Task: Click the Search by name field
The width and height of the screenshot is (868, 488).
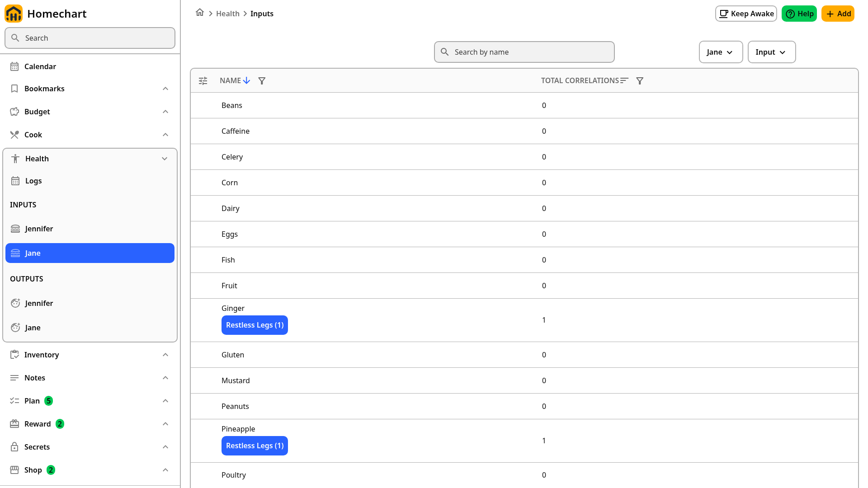Action: click(524, 52)
